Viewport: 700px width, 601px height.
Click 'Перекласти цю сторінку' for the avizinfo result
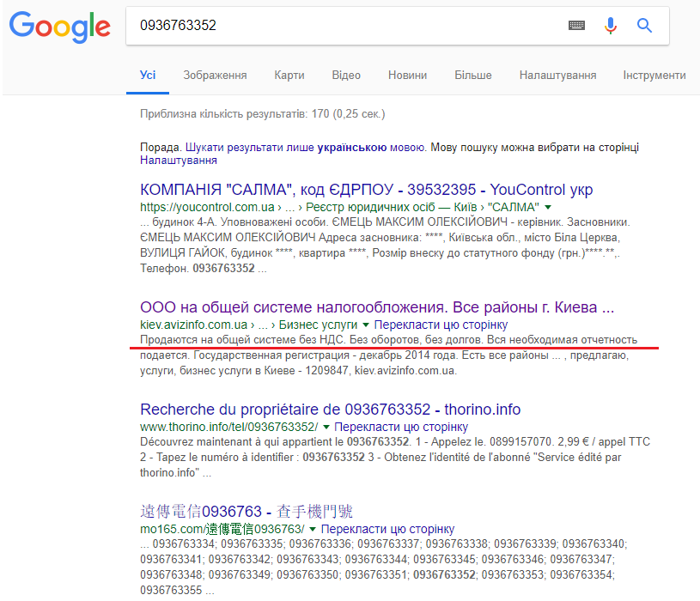pyautogui.click(x=441, y=325)
